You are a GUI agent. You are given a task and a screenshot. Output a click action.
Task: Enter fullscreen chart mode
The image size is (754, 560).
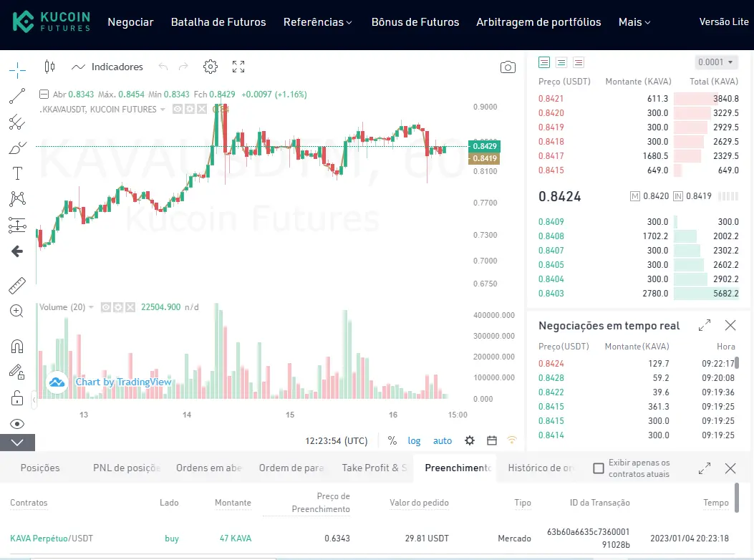[x=238, y=67]
